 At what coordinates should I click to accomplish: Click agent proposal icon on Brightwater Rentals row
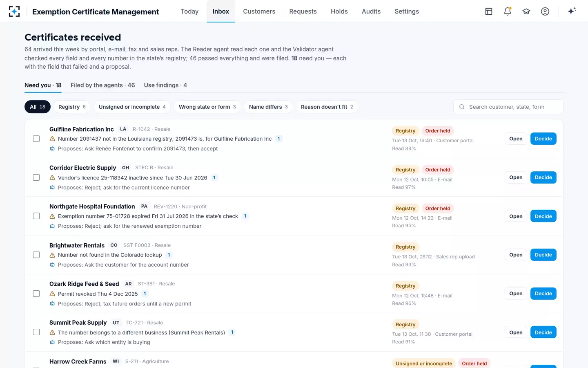point(52,265)
